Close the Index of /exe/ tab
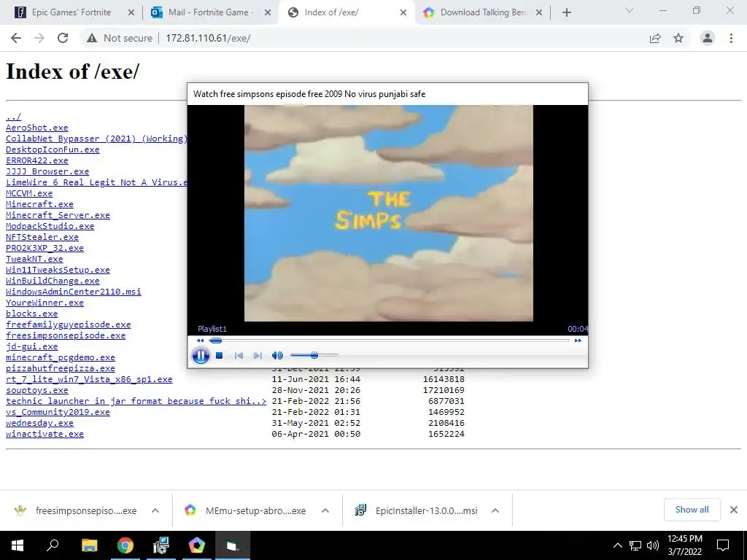747x560 pixels. click(403, 13)
